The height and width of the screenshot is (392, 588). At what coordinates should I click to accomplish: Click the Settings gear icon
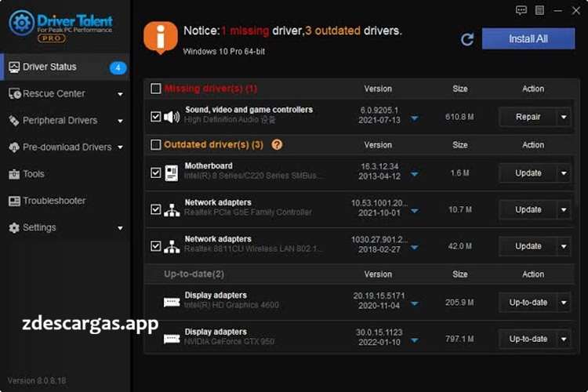(x=14, y=227)
